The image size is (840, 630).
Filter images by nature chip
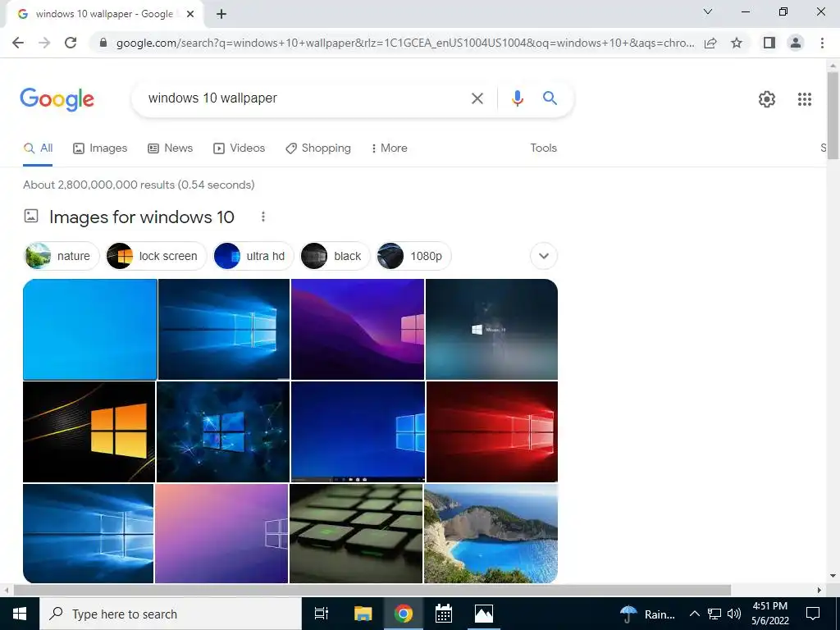point(62,256)
